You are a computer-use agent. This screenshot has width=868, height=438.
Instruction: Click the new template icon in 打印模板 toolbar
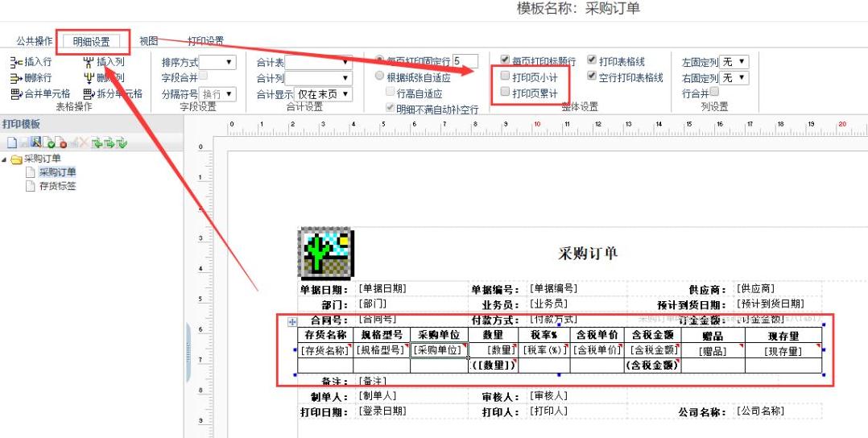(12, 143)
